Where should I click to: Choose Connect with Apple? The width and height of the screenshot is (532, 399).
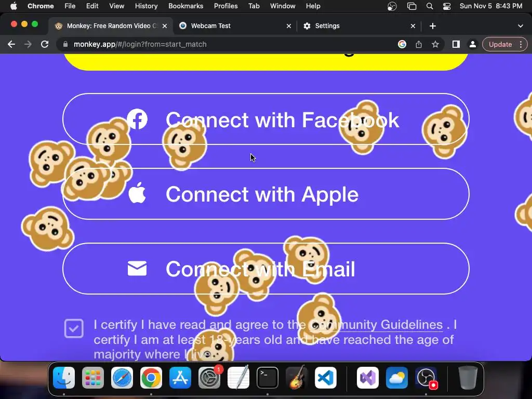point(266,194)
